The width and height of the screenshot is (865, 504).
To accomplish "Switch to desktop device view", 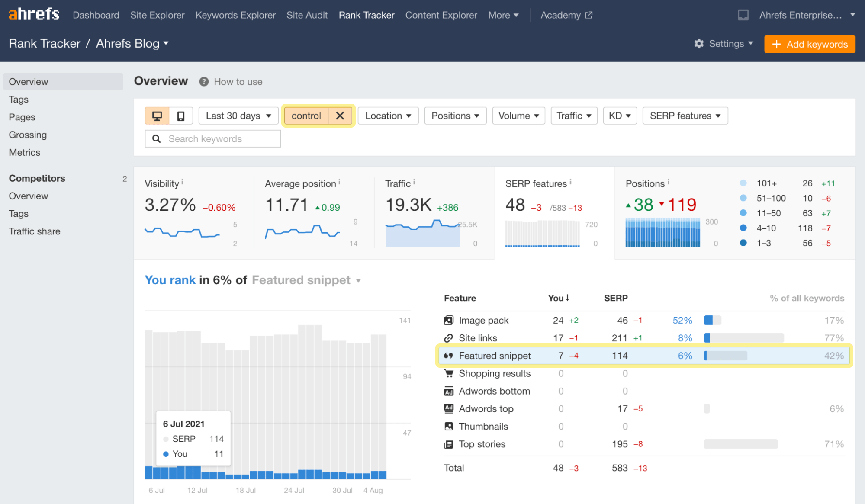I will click(157, 116).
